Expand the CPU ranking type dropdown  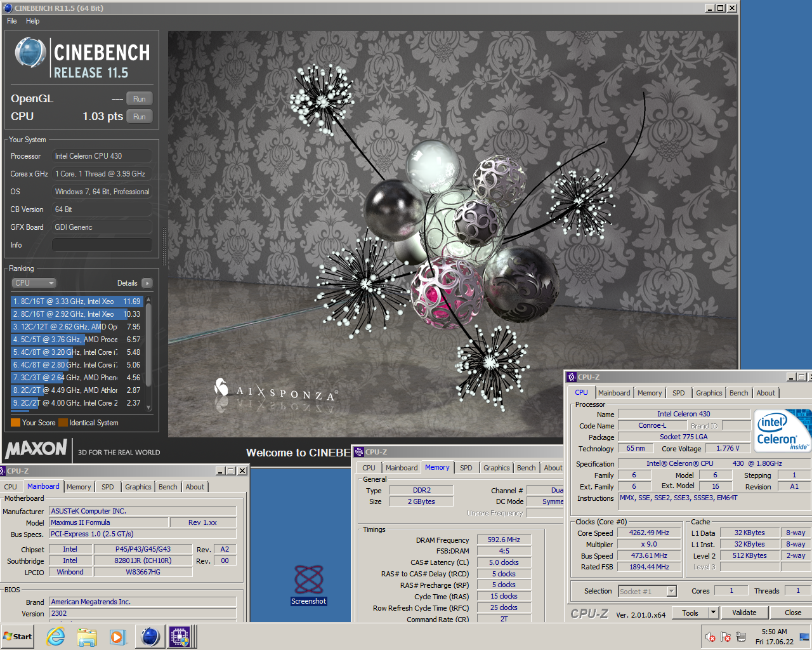[x=34, y=283]
